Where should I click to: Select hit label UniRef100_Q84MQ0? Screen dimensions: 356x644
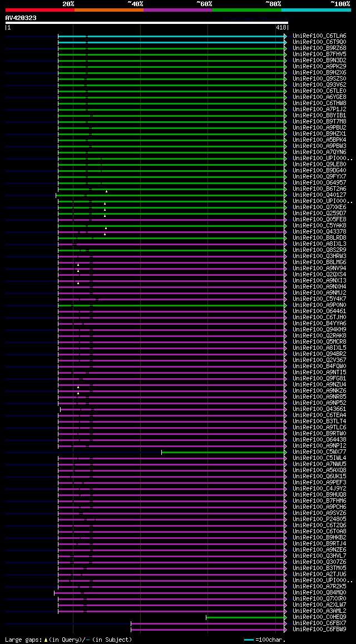(319, 593)
